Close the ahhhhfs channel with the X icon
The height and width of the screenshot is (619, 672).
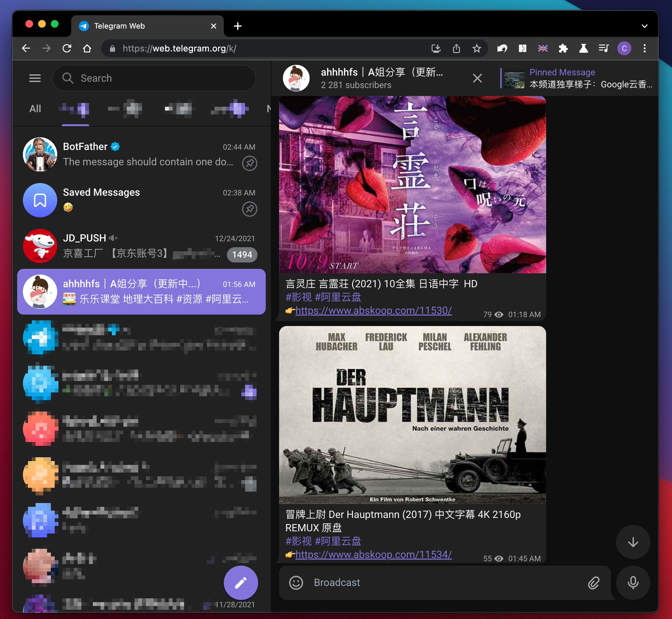[x=477, y=78]
